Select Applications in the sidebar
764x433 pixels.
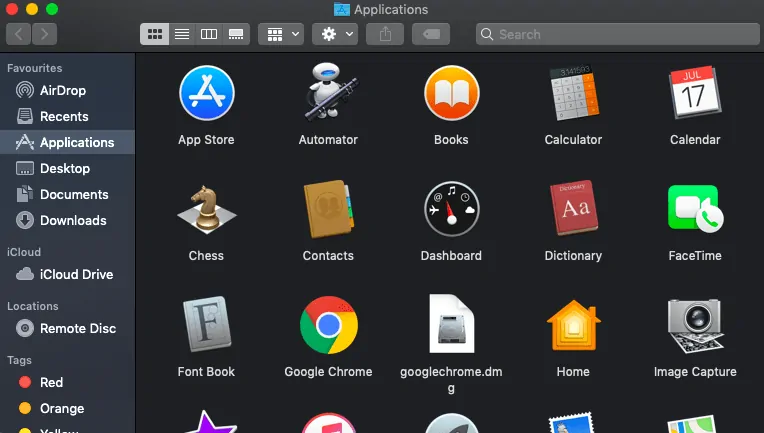(x=67, y=142)
